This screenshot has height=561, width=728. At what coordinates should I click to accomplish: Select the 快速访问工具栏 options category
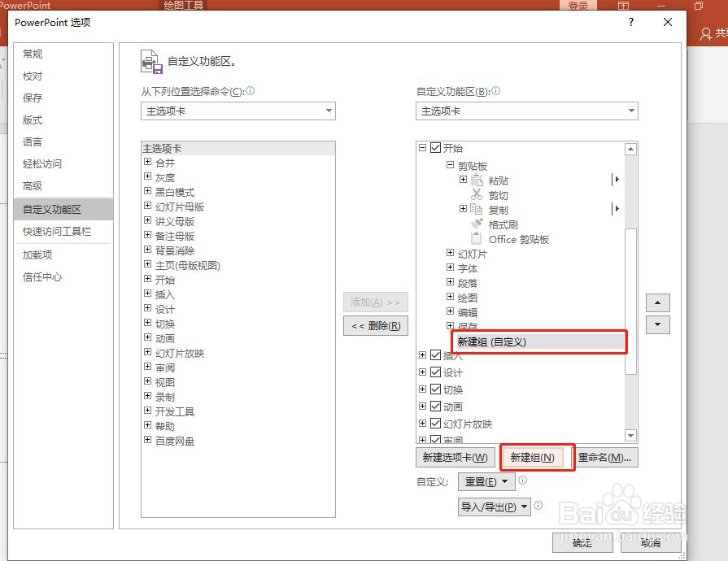coord(63,231)
